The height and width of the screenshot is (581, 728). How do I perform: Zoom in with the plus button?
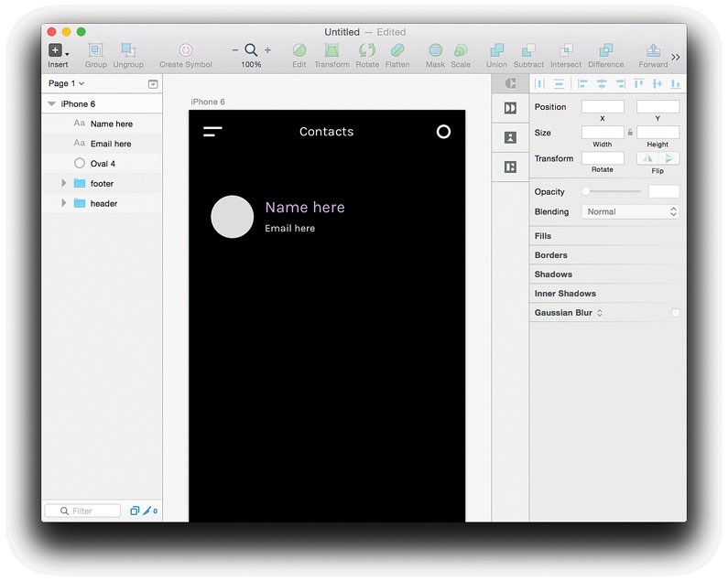coord(267,50)
